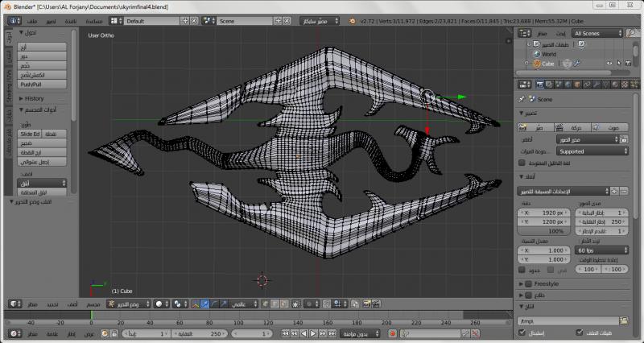Screen dimensions: 644x343
Task: Expand the Freestyle panel checkbox
Action: pos(529,283)
